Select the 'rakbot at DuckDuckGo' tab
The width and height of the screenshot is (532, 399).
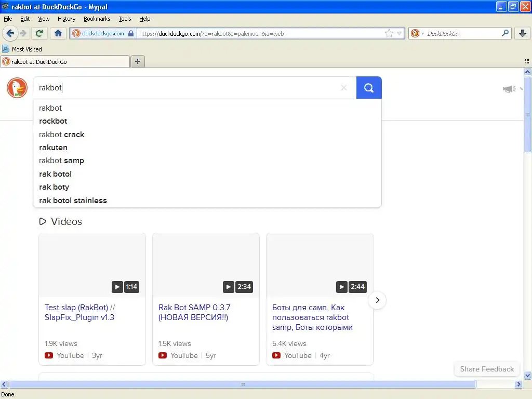[x=64, y=61]
